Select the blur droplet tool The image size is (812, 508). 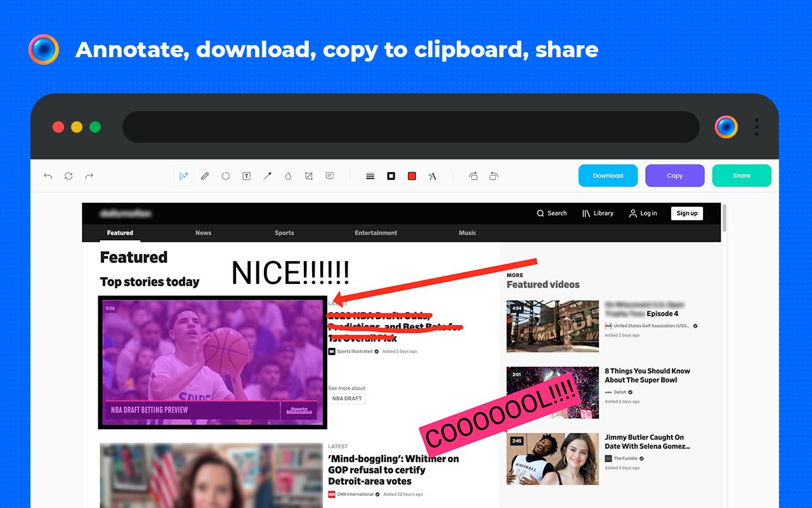click(288, 176)
